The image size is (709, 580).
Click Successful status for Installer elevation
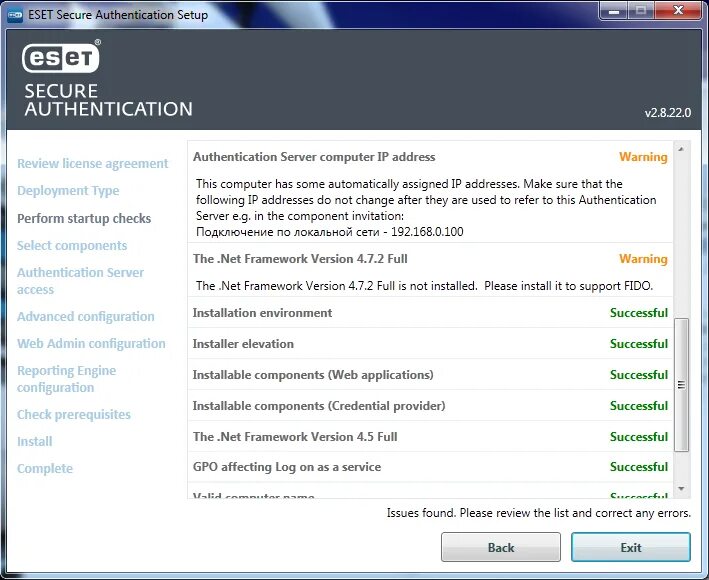point(638,344)
